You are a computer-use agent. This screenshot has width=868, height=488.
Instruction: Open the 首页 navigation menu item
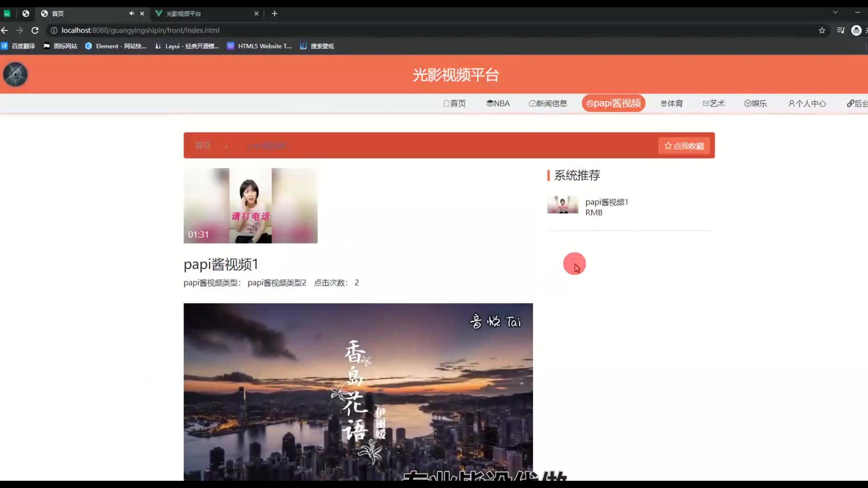pyautogui.click(x=454, y=103)
